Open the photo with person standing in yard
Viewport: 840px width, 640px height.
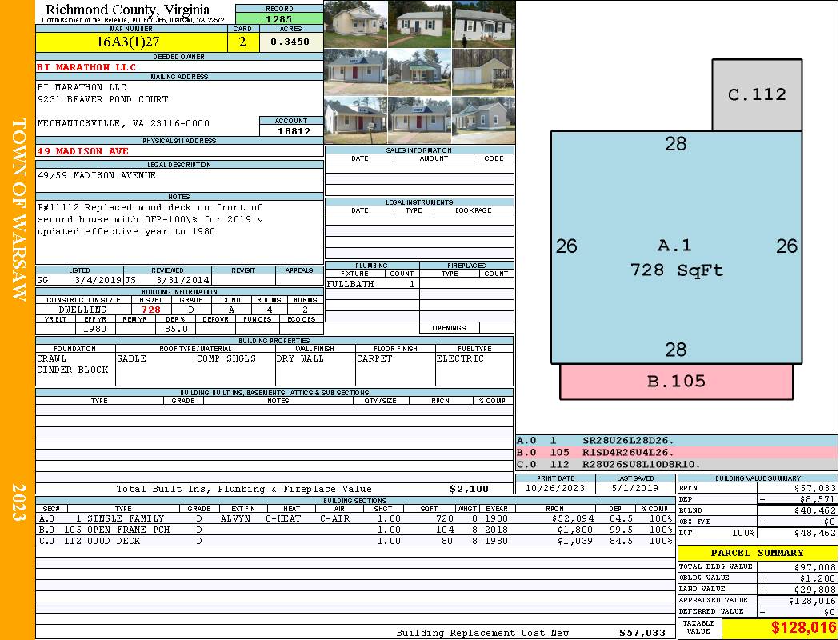[483, 24]
